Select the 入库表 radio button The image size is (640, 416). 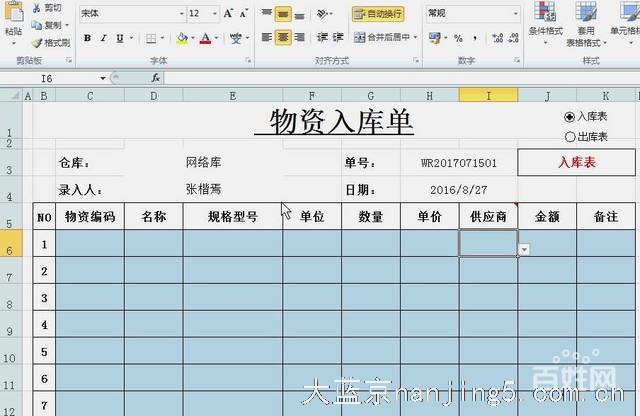570,117
